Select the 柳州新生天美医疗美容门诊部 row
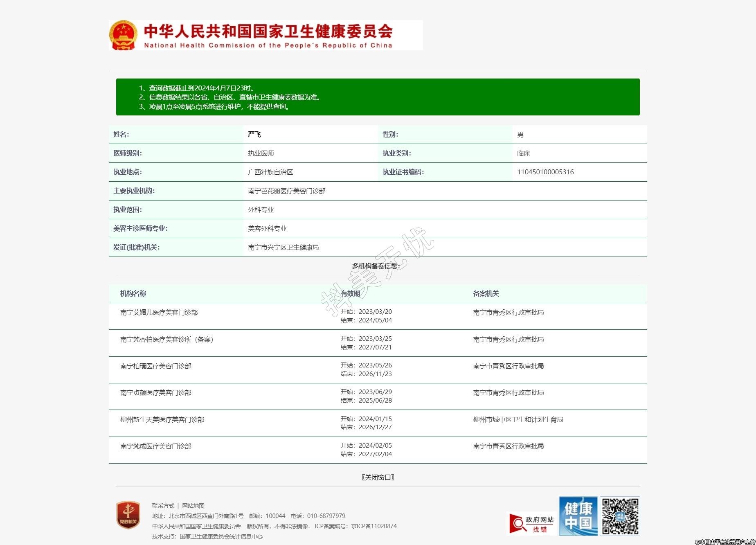This screenshot has height=545, width=756. click(162, 420)
